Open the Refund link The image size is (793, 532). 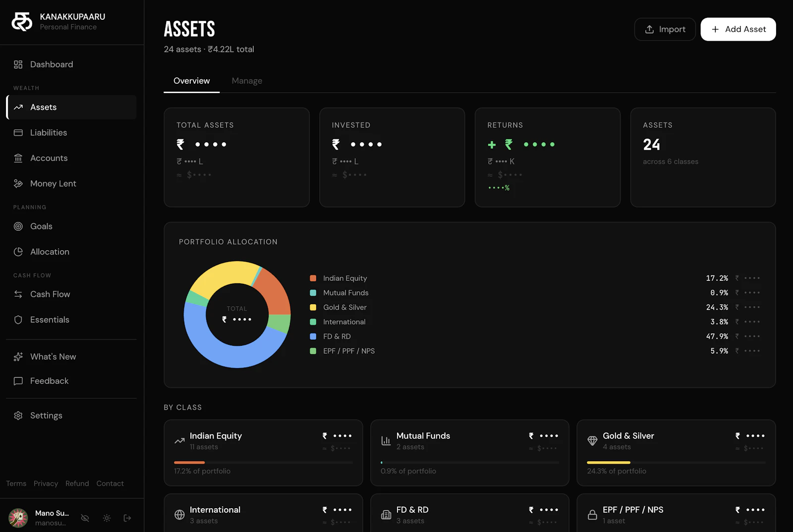77,483
